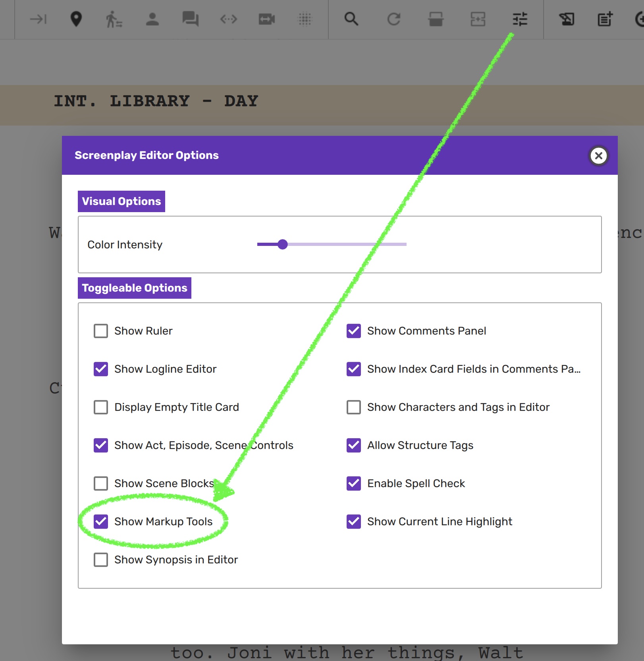Click the add note icon
This screenshot has height=661, width=644.
[x=605, y=19]
